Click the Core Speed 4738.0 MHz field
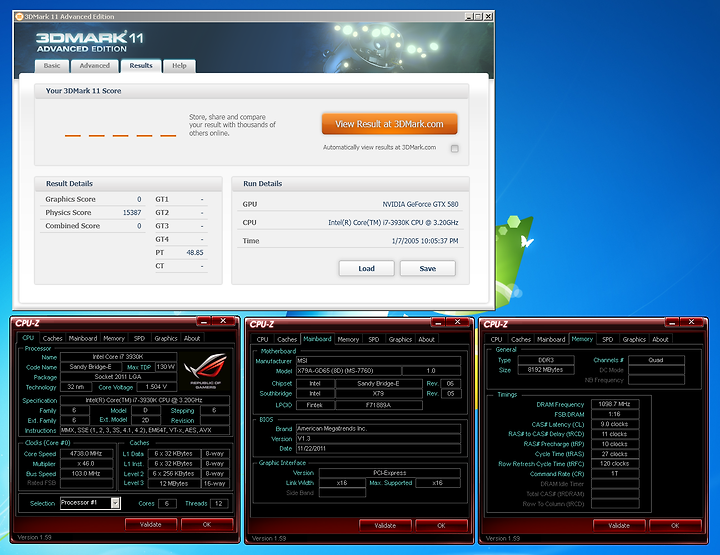 point(86,454)
